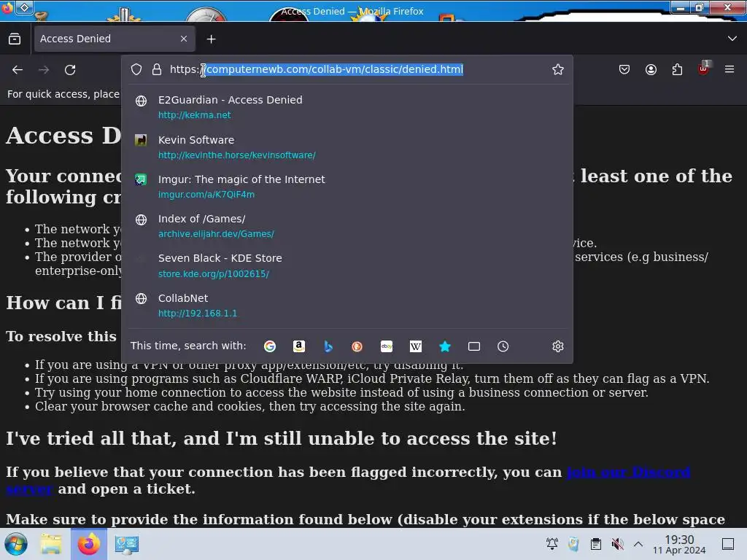Expand the list all tabs chevron
The height and width of the screenshot is (560, 747).
(732, 39)
